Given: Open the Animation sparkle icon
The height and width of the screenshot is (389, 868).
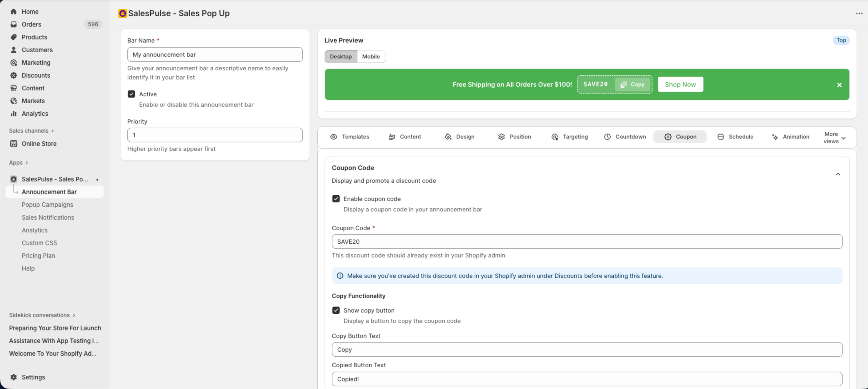Looking at the screenshot, I should (x=775, y=136).
